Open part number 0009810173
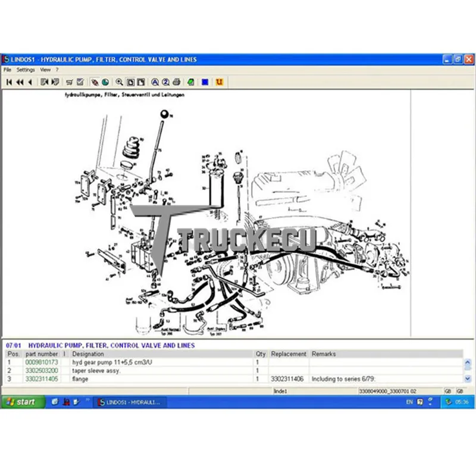Viewport: 476px width, 476px height. 42,362
